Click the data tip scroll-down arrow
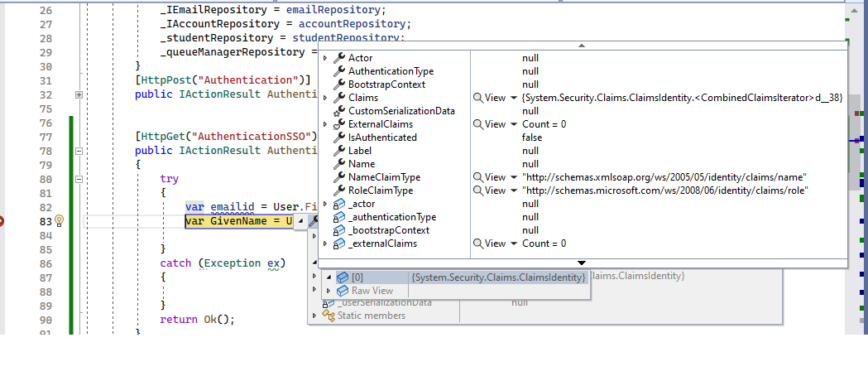 coord(581,263)
